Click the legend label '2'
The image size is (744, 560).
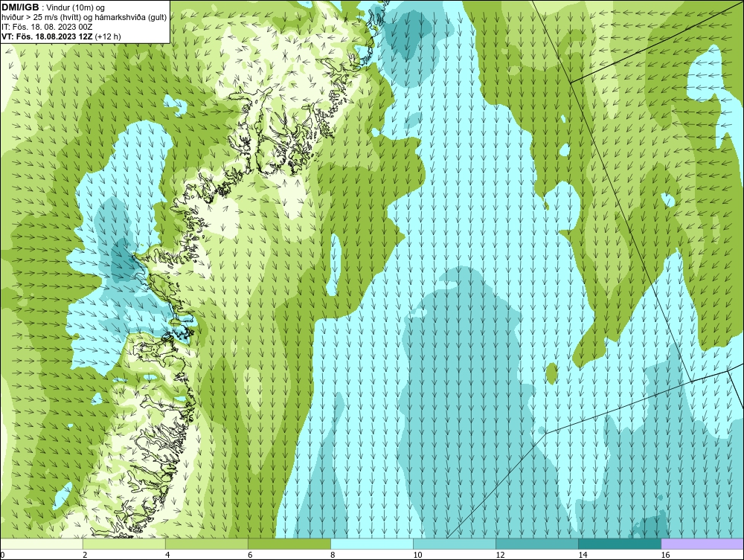86,555
